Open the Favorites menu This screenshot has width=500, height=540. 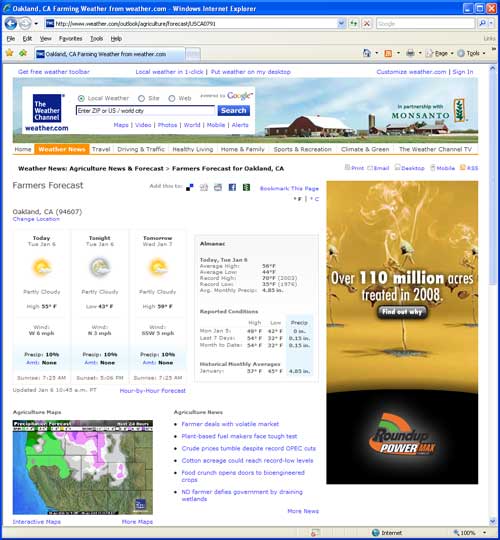click(x=71, y=39)
